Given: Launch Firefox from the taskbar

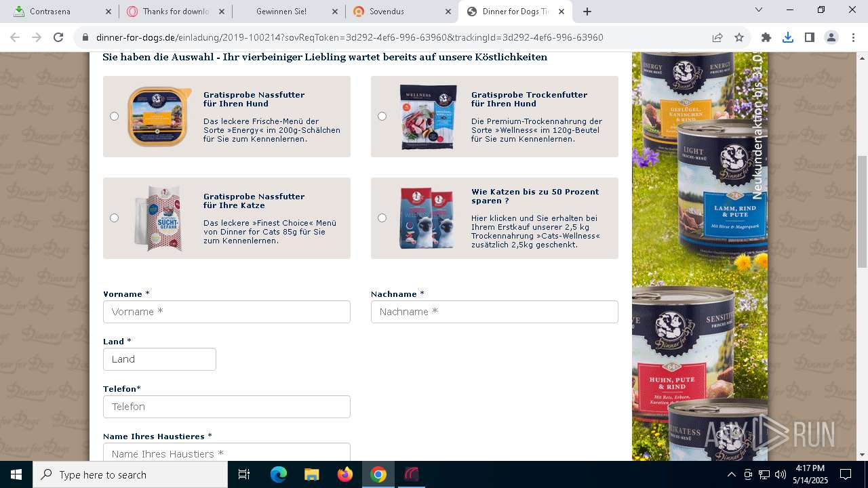Looking at the screenshot, I should tap(345, 474).
